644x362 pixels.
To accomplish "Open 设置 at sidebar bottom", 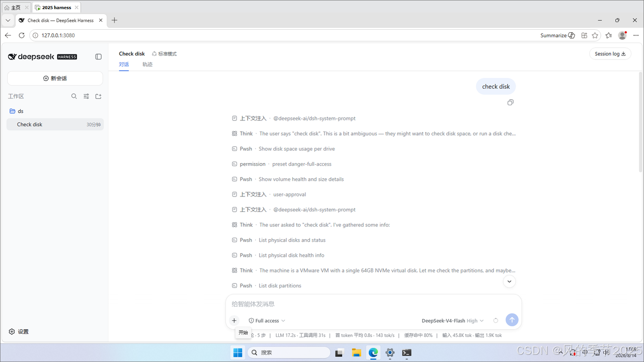I will click(x=19, y=332).
